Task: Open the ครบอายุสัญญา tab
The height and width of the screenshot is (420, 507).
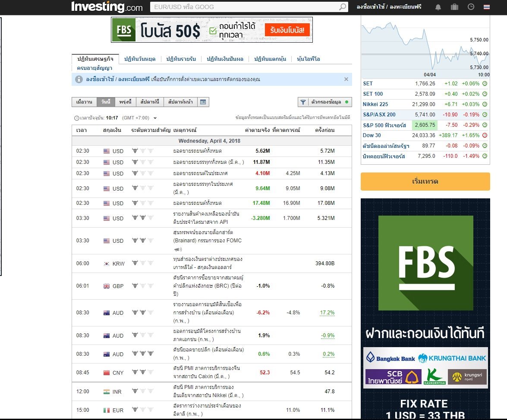Action: [x=95, y=68]
